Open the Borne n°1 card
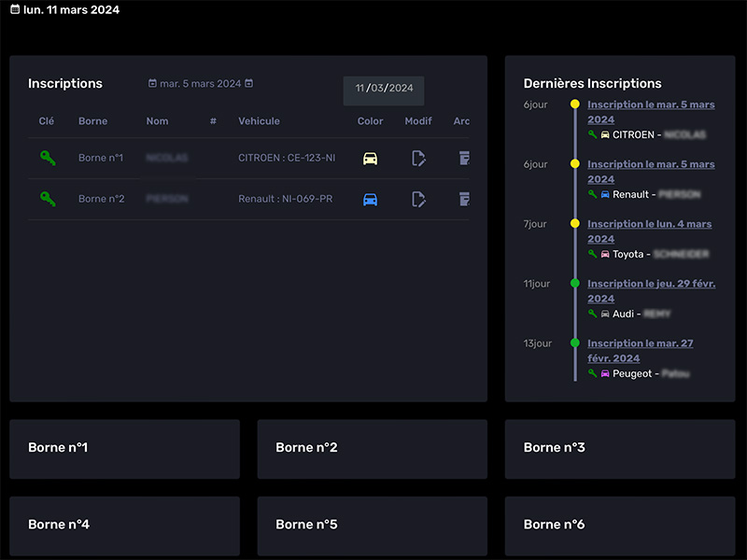Viewport: 747px width, 560px height. coord(124,448)
